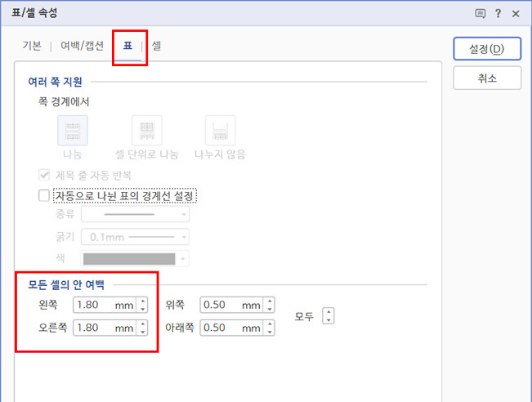Switch to the 여백/캡션 tab
The width and height of the screenshot is (532, 402).
tap(82, 46)
